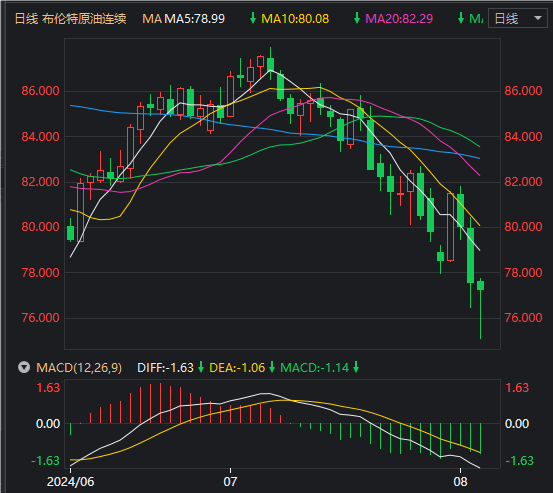The width and height of the screenshot is (553, 493).
Task: Click the 2024/06 date marker
Action: [x=71, y=482]
